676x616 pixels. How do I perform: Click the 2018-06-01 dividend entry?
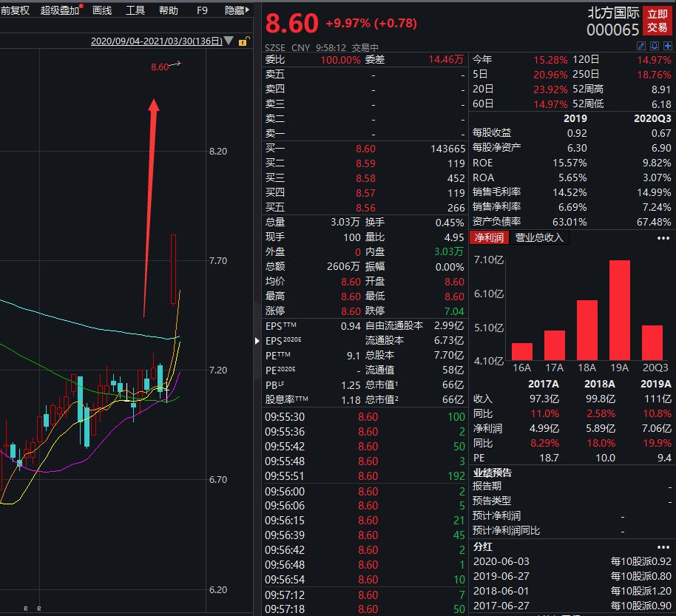click(572, 591)
